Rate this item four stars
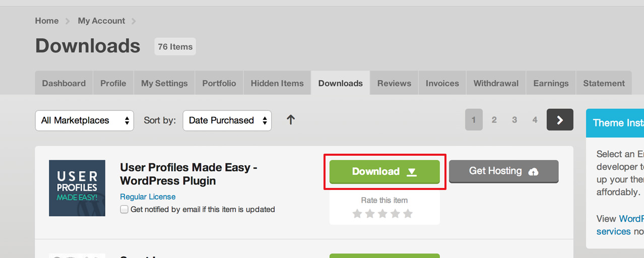The image size is (644, 258). pos(395,214)
